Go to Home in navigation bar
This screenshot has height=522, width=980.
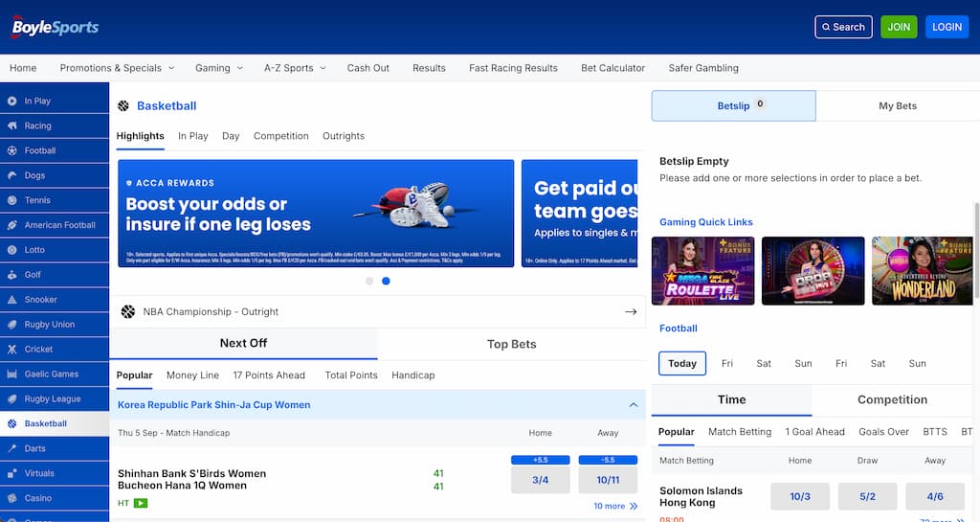[23, 68]
